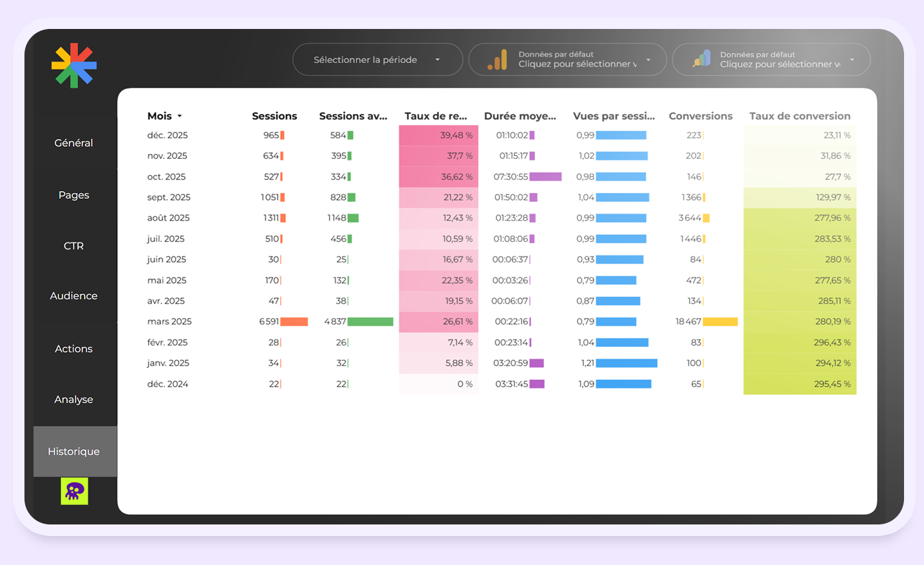Go to the CTR section

coord(73,246)
